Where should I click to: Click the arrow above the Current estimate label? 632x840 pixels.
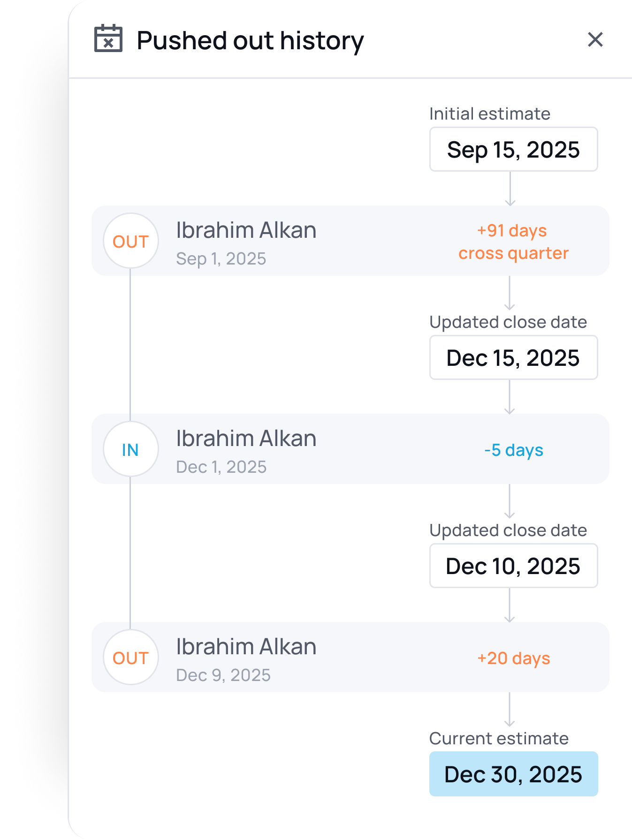pyautogui.click(x=510, y=710)
